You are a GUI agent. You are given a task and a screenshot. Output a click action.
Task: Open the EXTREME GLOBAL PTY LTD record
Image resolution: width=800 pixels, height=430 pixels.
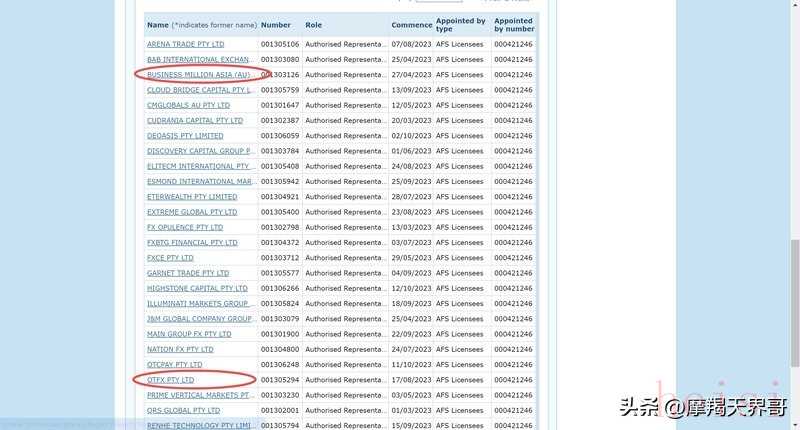(192, 212)
